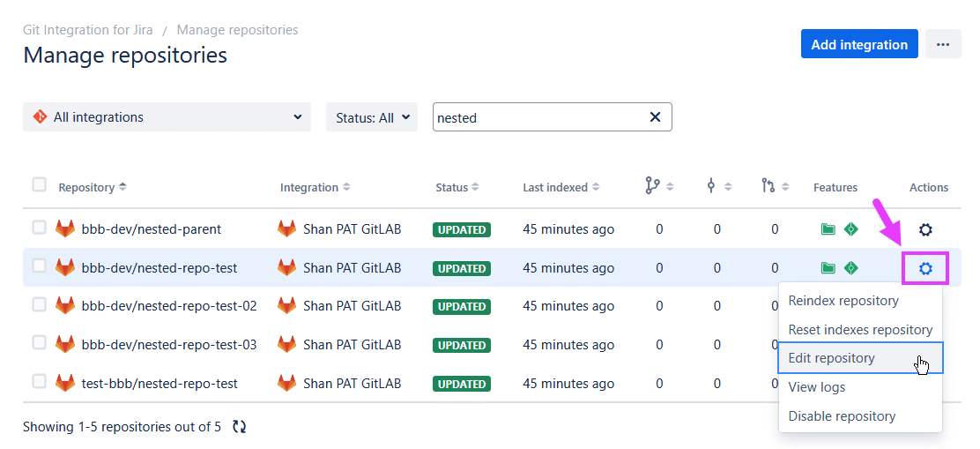Select Reindex repository menu entry
980x449 pixels.
coord(843,301)
